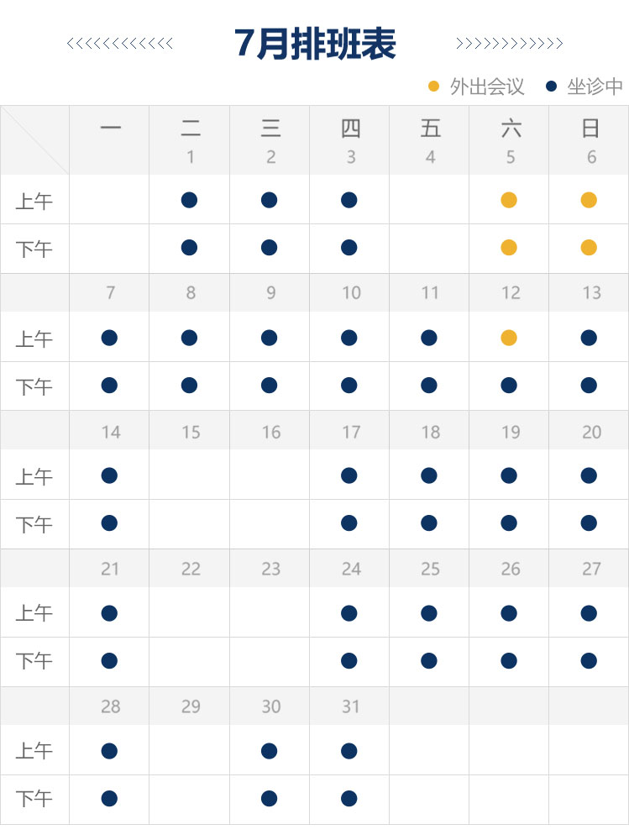Click the left chevron arrows beside title

point(120,44)
